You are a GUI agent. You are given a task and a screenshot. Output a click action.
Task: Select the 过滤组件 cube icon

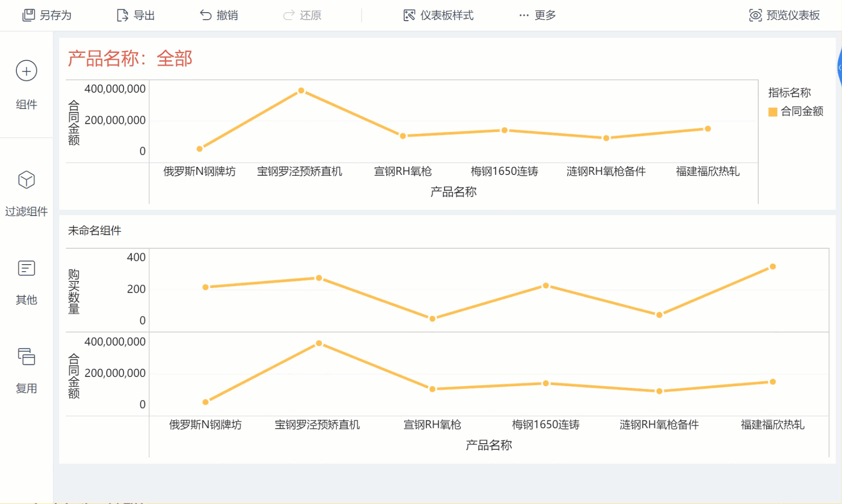[x=27, y=180]
